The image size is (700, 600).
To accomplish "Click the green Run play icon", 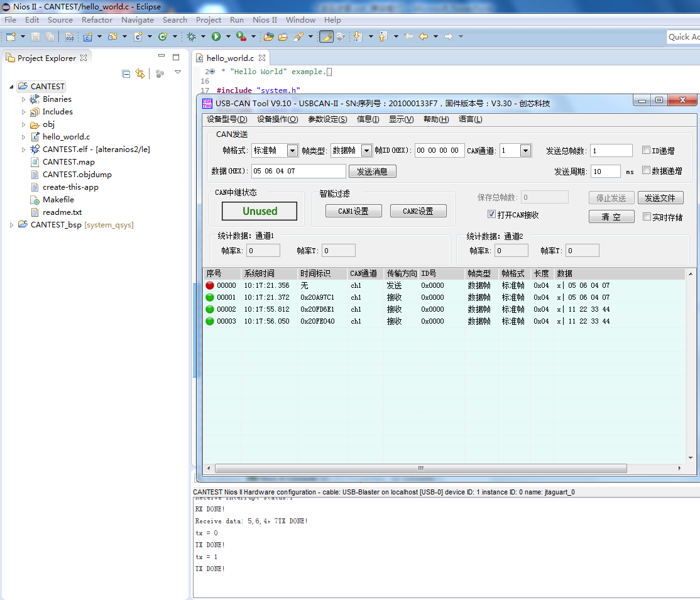I will (x=216, y=36).
